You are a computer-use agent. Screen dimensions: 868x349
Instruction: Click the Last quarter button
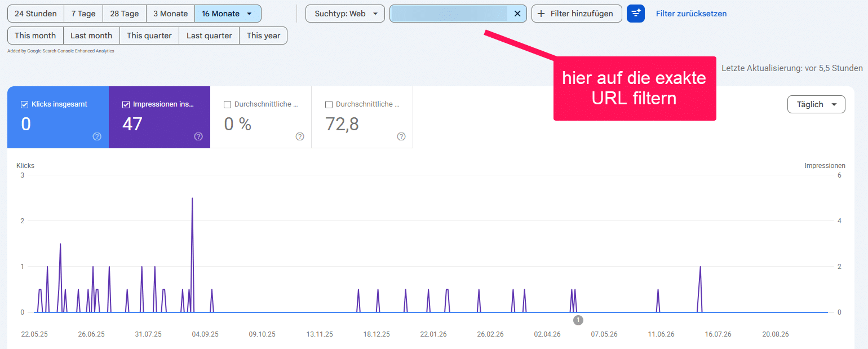pyautogui.click(x=209, y=36)
